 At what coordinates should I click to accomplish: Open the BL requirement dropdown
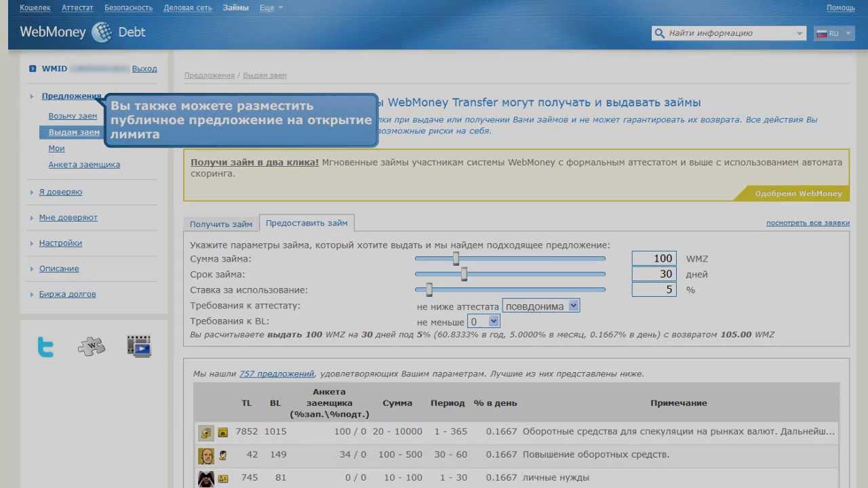click(x=484, y=321)
